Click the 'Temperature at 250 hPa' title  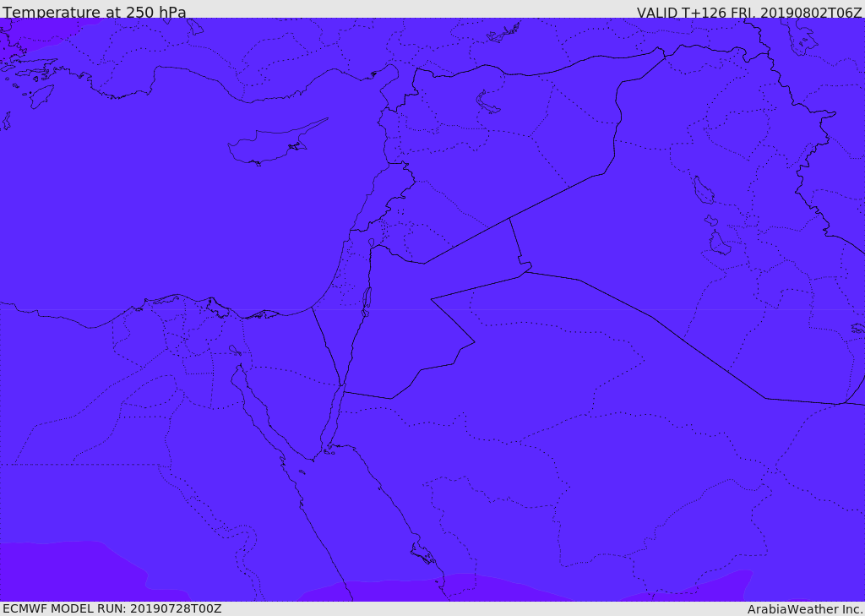95,12
